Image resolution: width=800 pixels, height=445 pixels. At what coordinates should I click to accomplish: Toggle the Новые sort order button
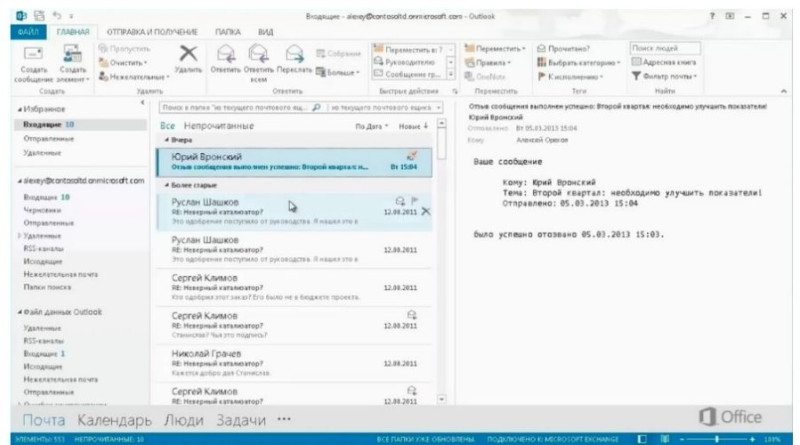point(413,126)
